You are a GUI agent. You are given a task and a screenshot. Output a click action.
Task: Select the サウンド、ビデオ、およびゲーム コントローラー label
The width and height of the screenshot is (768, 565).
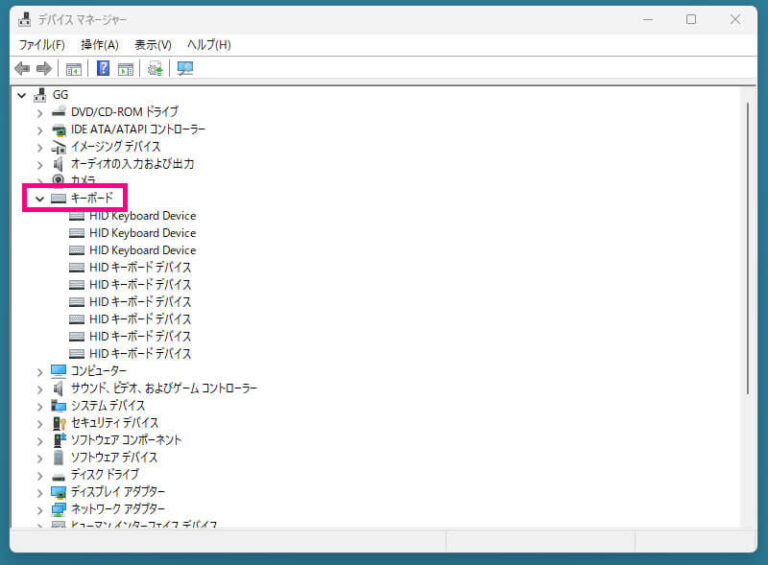(164, 388)
